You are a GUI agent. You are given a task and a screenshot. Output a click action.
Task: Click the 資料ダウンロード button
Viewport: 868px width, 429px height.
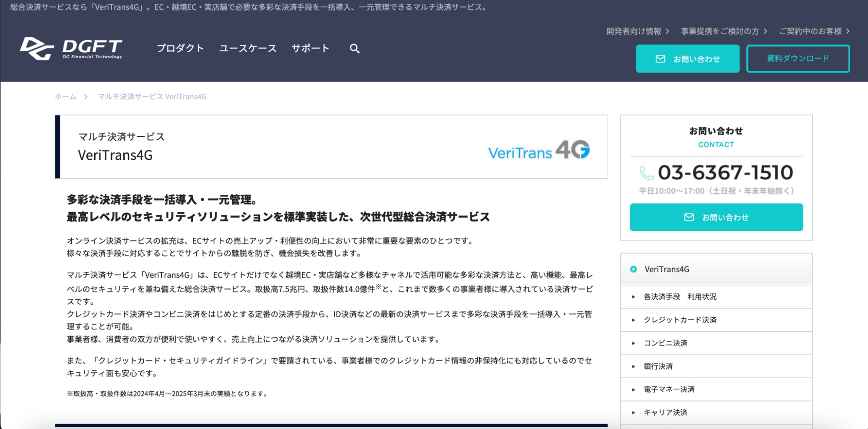coord(798,59)
